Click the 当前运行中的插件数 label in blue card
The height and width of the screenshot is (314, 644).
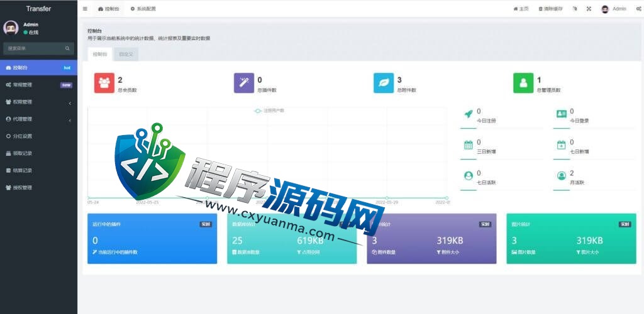[115, 252]
